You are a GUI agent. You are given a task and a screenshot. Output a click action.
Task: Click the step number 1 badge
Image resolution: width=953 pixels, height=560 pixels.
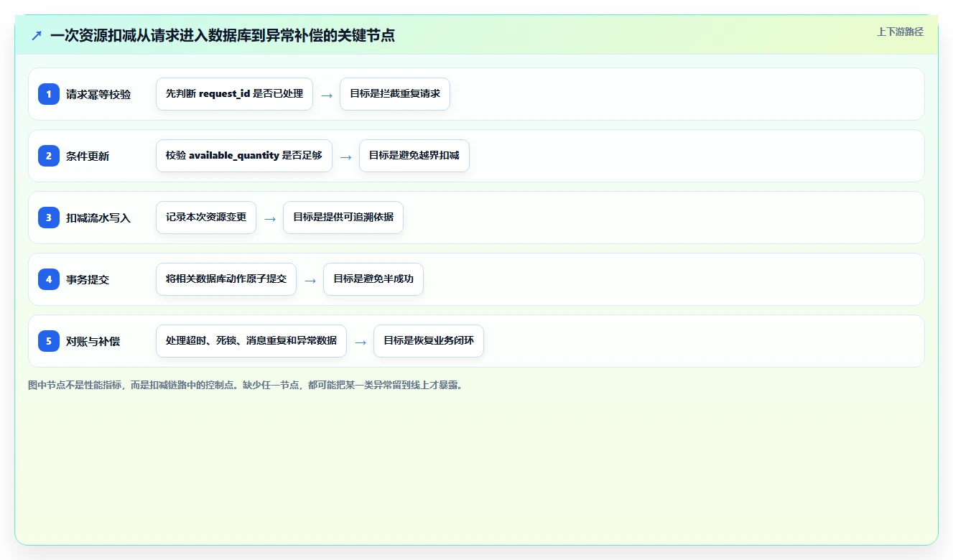click(x=49, y=94)
